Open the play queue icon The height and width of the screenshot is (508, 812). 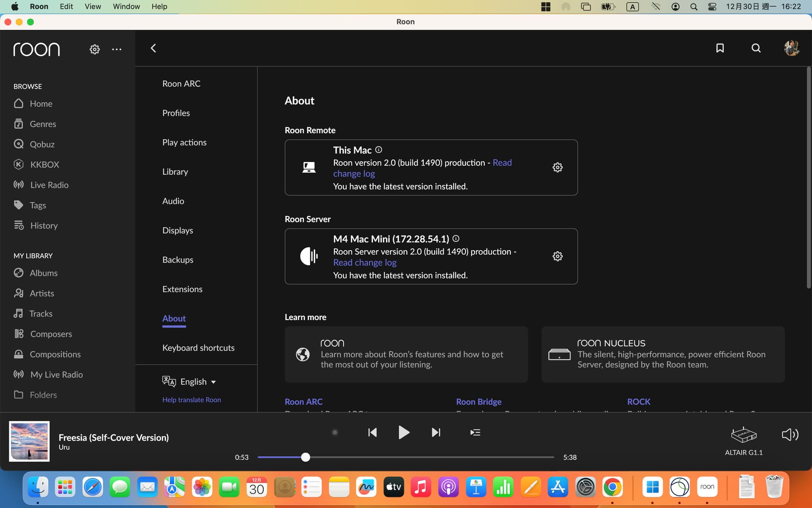[475, 432]
